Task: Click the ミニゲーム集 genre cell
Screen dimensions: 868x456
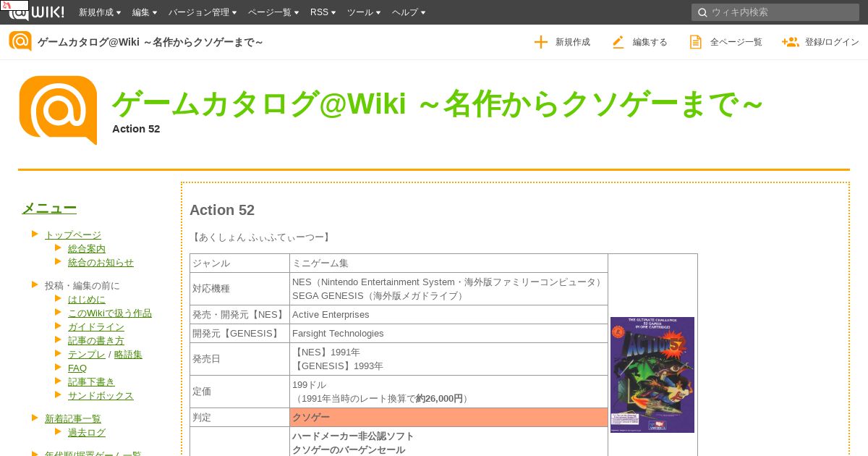Action: [448, 263]
